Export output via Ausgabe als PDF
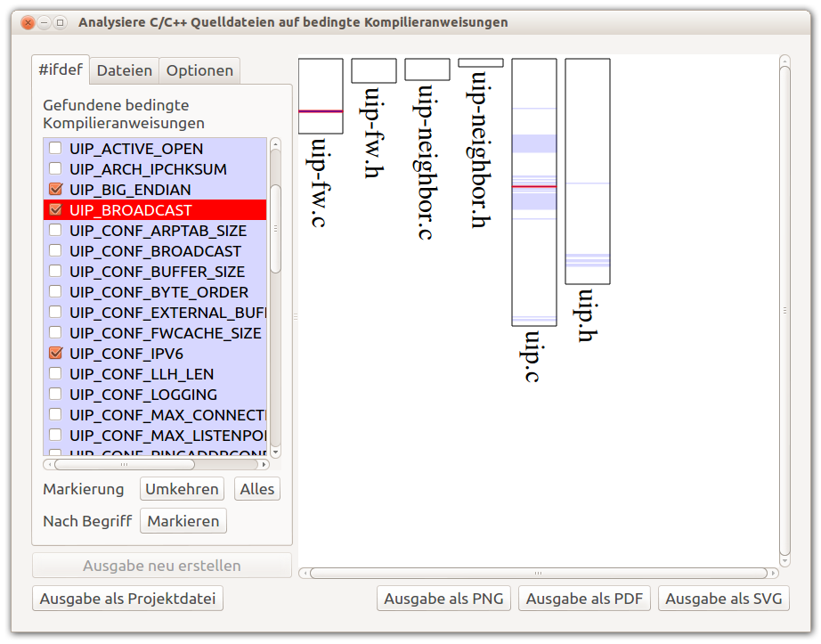 click(585, 599)
